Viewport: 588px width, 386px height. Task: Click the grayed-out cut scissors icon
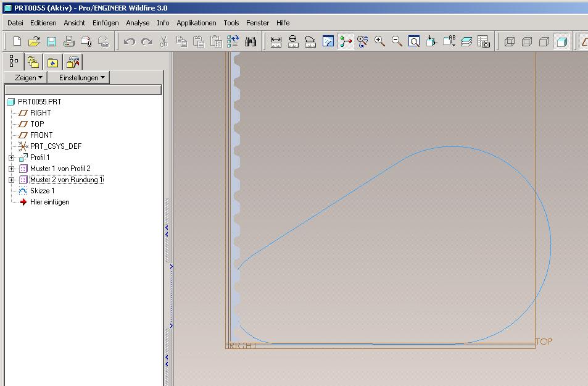click(164, 41)
